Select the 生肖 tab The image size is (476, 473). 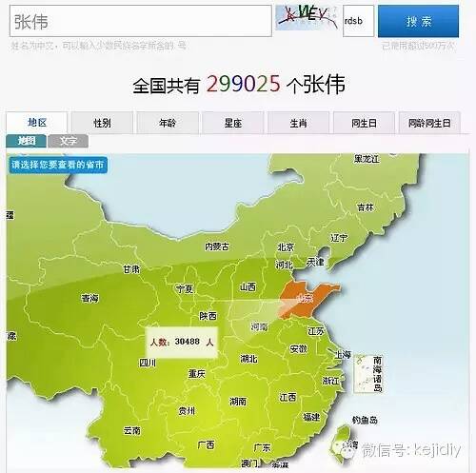298,123
